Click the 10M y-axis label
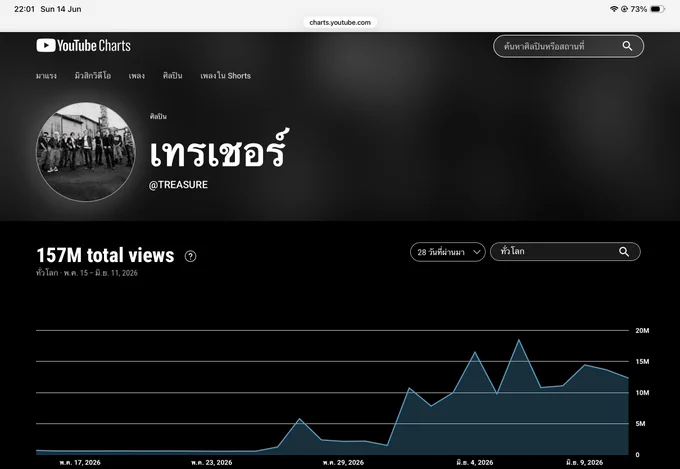This screenshot has height=469, width=680. click(x=642, y=393)
